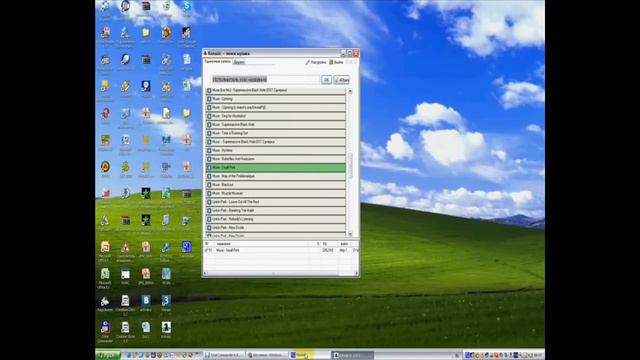Select the download entry in bottom queue list
The height and width of the screenshot is (360, 640).
[x=281, y=250]
